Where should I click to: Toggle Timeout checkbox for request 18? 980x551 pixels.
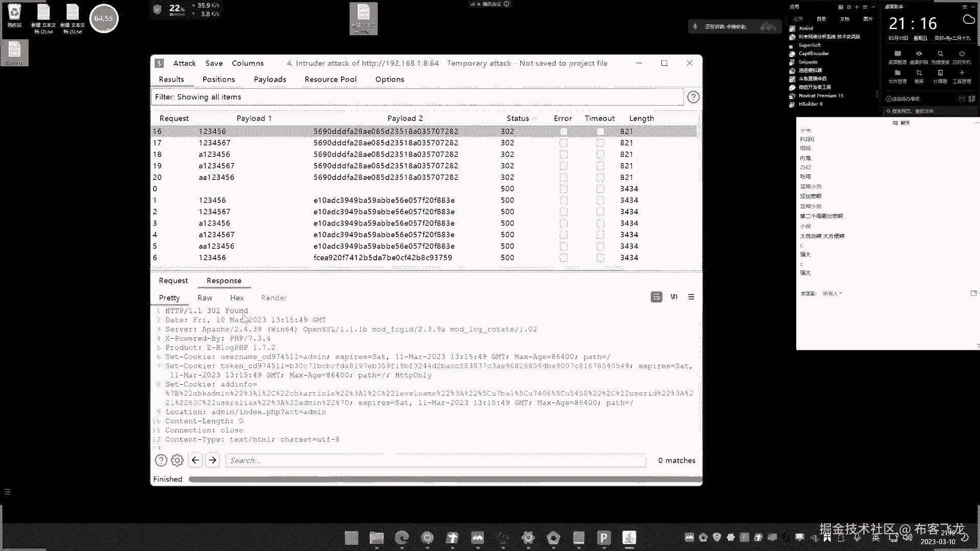(x=600, y=154)
